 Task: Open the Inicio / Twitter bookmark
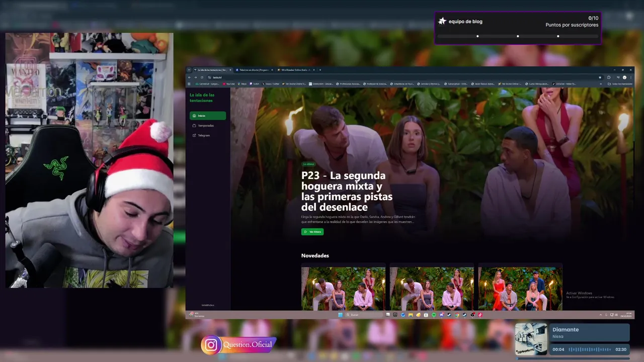pos(270,84)
